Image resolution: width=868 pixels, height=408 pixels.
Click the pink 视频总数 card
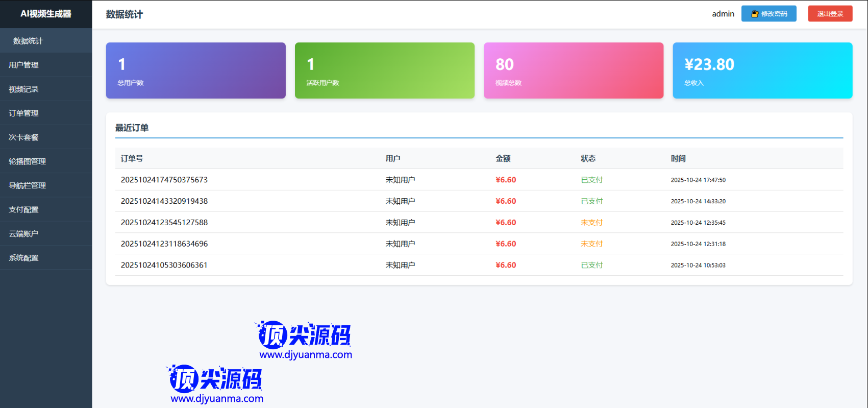click(573, 70)
